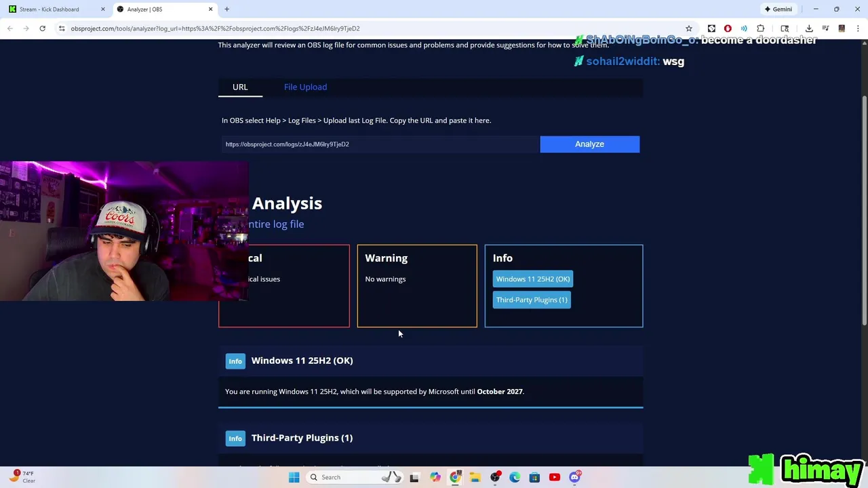The width and height of the screenshot is (868, 488).
Task: Click the 'October 2027' text
Action: tap(500, 391)
